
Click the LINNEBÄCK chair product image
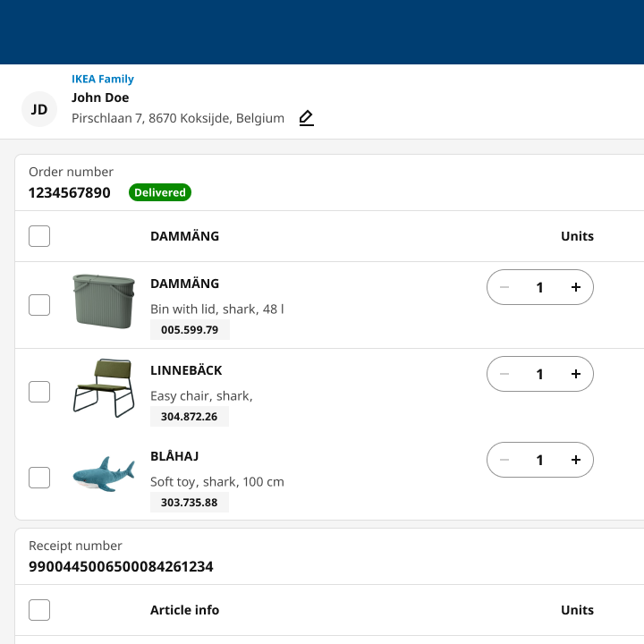[104, 387]
